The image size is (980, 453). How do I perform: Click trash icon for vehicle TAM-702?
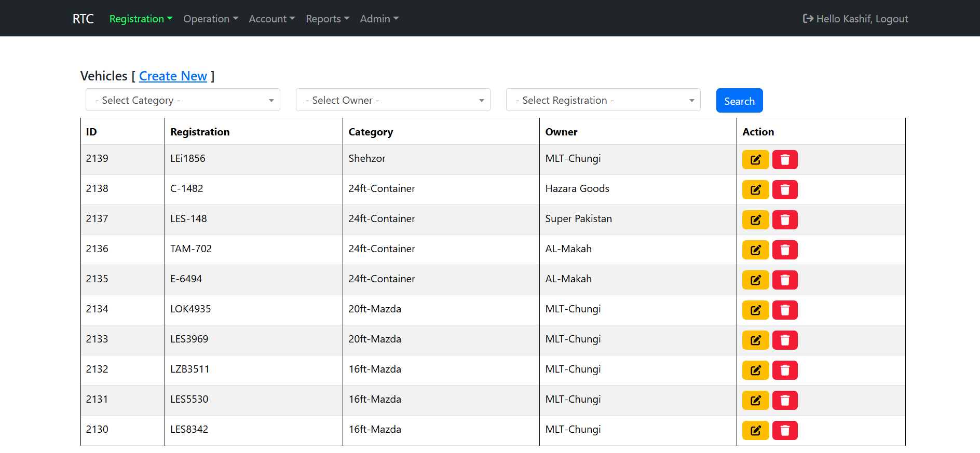pyautogui.click(x=785, y=250)
